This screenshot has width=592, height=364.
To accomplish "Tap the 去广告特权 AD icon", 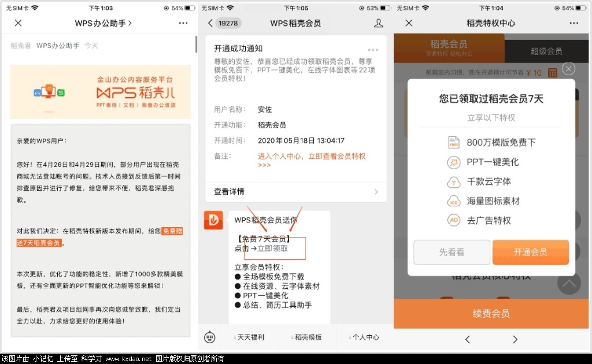I will [x=454, y=220].
